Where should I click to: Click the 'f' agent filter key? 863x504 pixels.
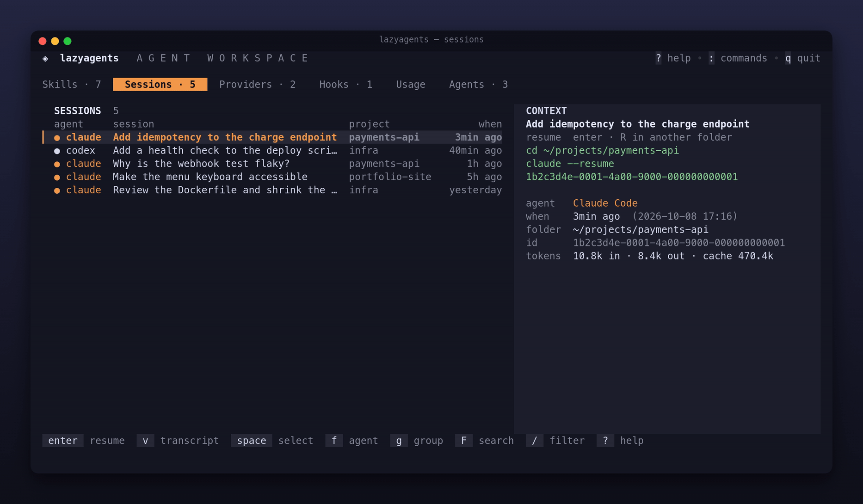[334, 441]
